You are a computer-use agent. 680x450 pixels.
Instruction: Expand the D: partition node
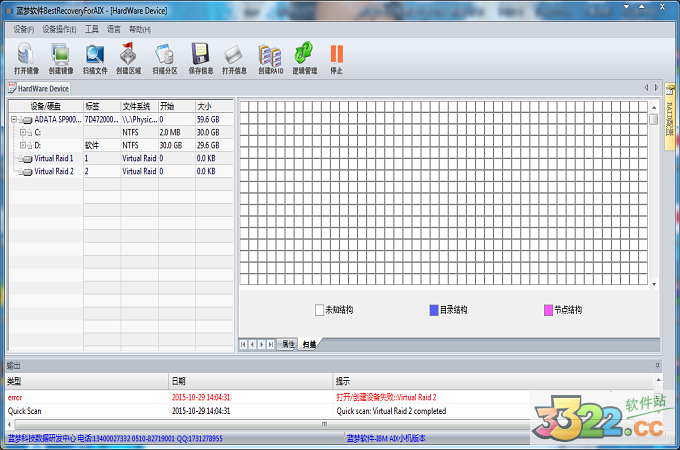click(23, 145)
